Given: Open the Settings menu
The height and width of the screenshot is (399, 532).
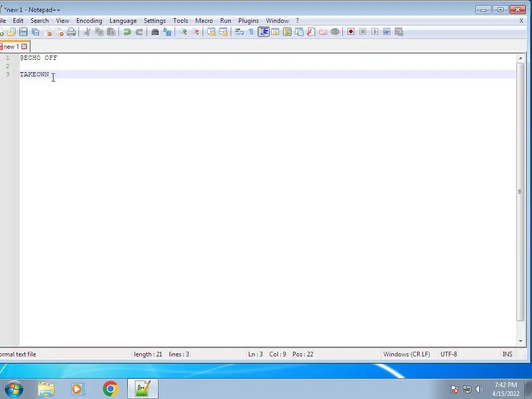Looking at the screenshot, I should (x=155, y=21).
